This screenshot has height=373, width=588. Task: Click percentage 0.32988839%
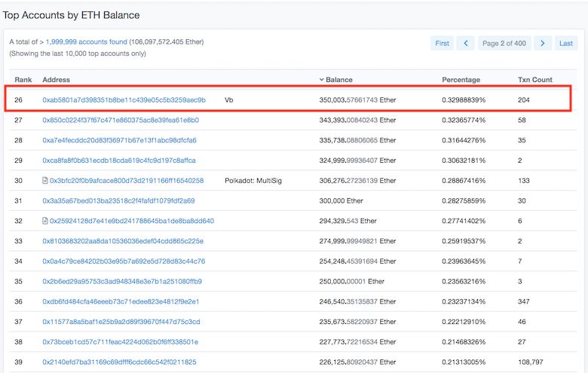pyautogui.click(x=464, y=100)
